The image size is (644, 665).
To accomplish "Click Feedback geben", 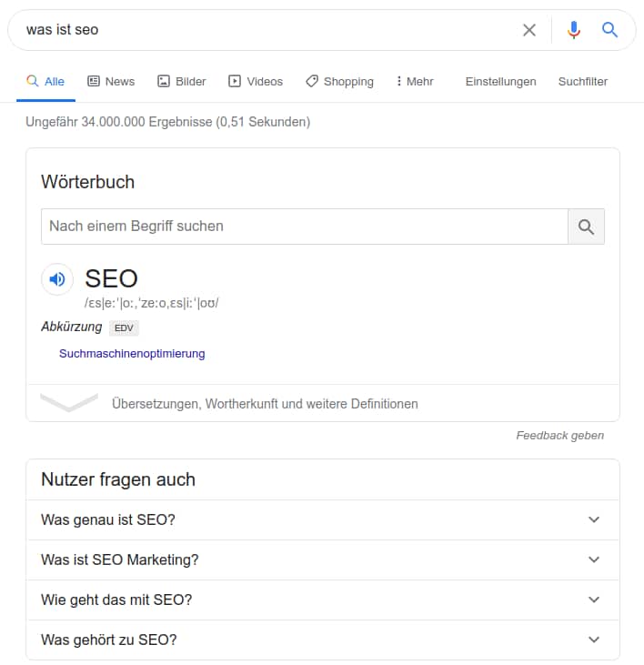I will [x=559, y=436].
